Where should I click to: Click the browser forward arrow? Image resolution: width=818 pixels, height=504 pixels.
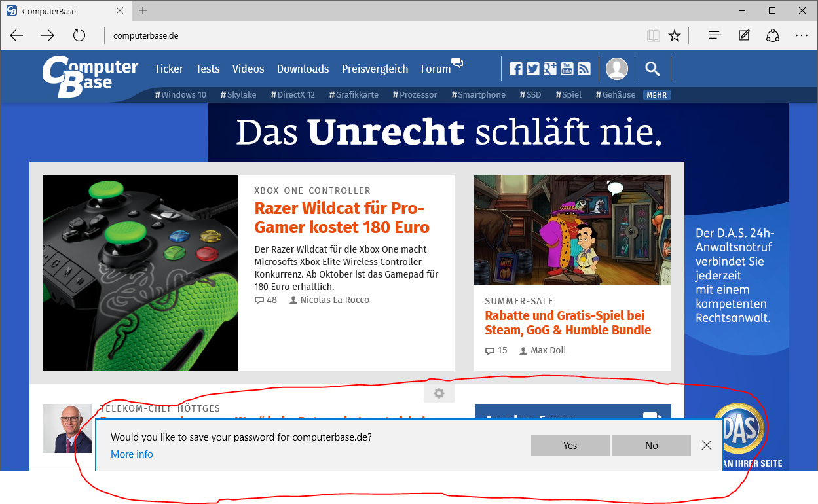click(48, 35)
